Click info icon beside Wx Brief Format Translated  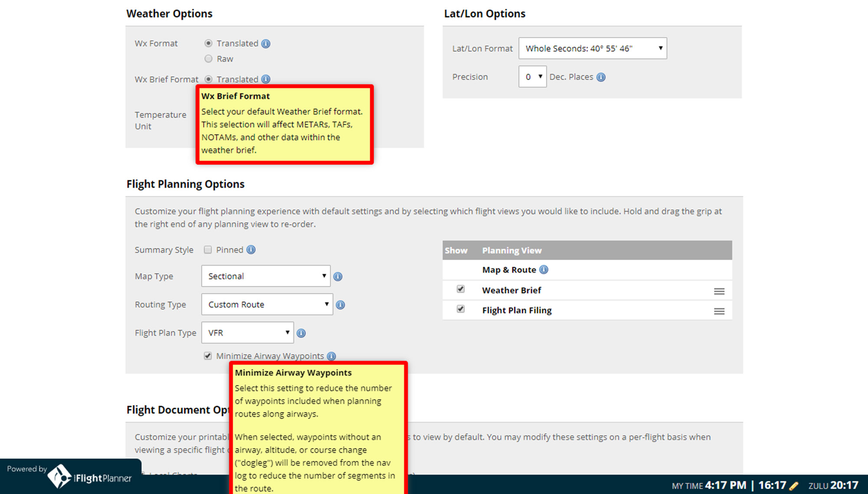[x=266, y=79]
